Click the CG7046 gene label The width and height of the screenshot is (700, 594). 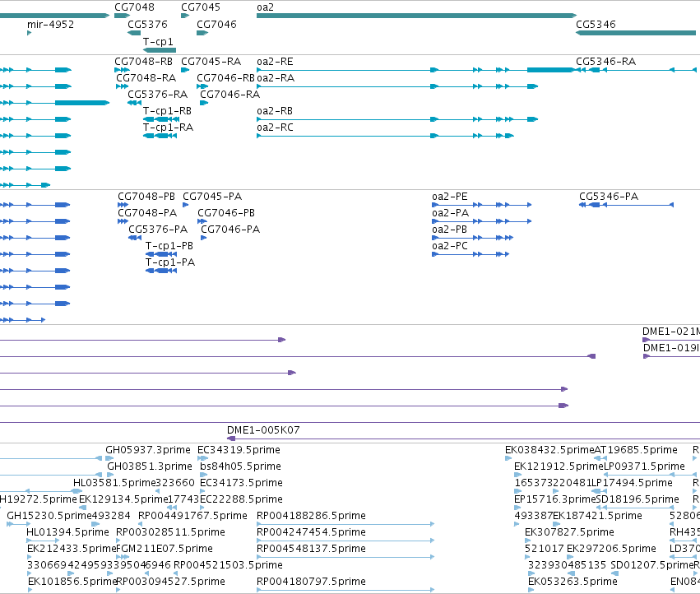click(216, 24)
